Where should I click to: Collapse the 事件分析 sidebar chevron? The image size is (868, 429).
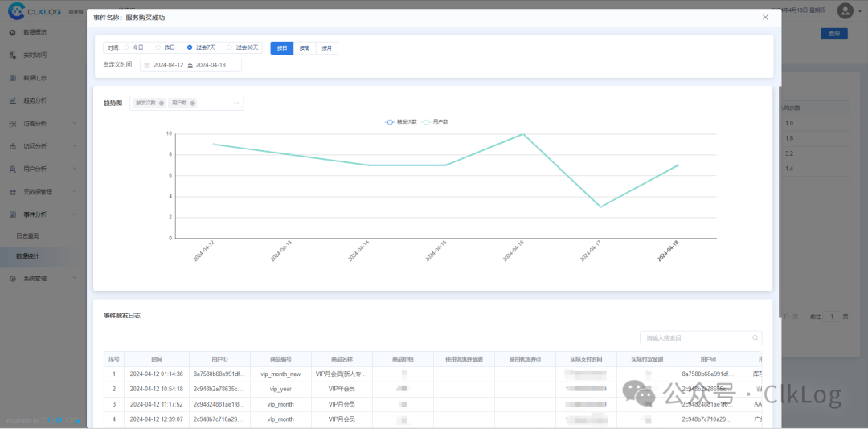[75, 214]
